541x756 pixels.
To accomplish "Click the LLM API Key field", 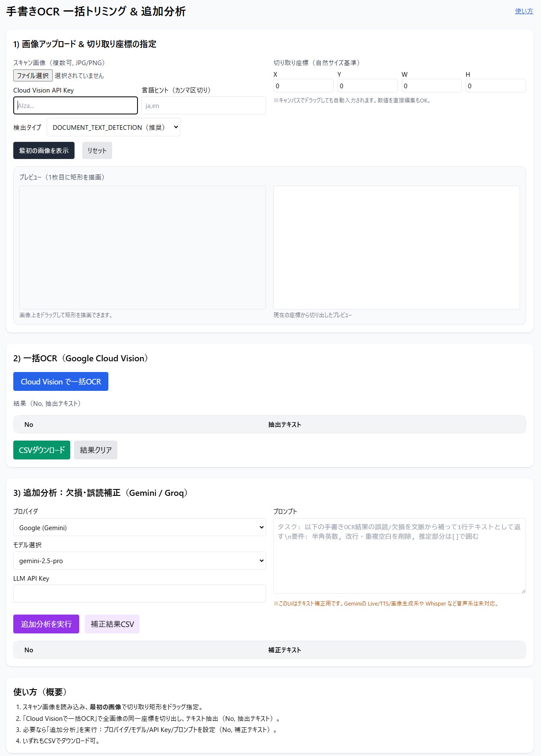I will (140, 594).
